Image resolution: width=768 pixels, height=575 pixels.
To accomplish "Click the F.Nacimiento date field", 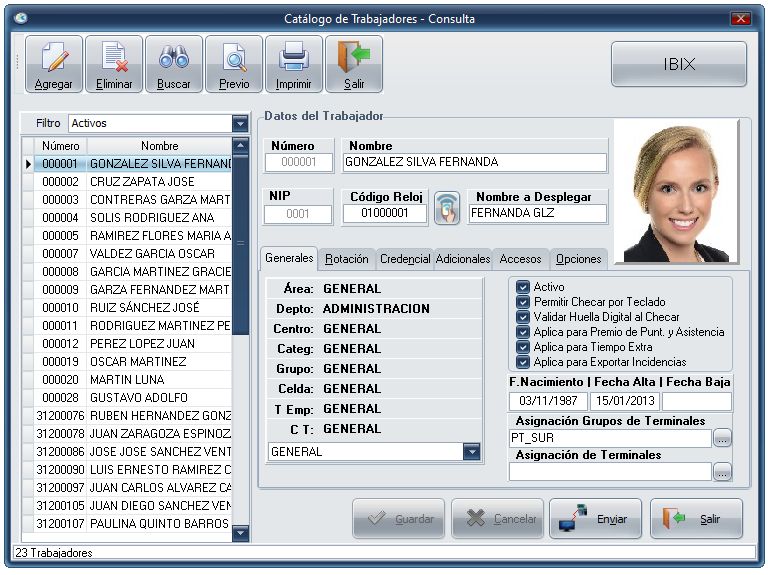I will pos(548,401).
